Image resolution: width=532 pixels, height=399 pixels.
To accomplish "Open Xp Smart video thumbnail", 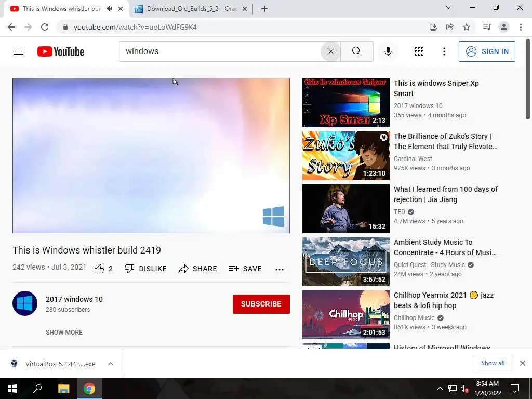I will [346, 103].
